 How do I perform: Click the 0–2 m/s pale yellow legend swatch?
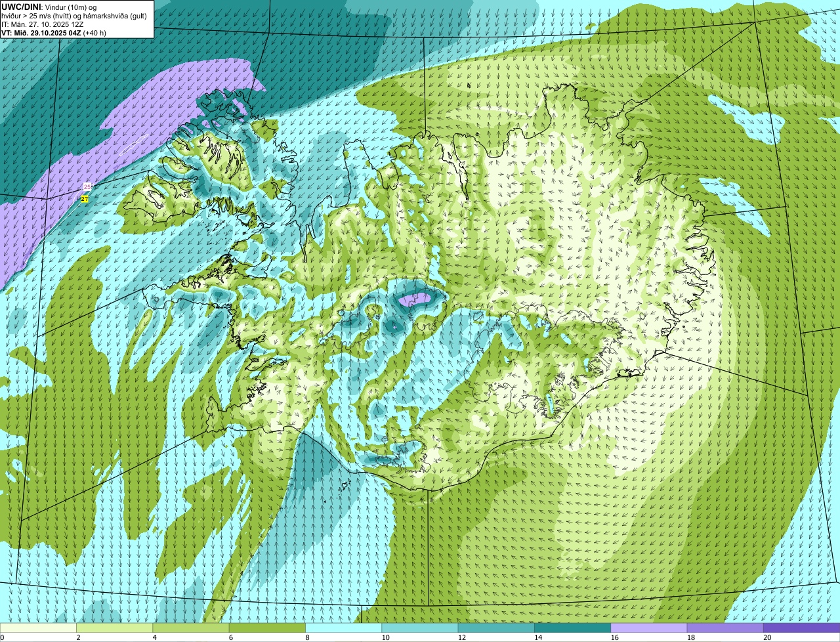point(38,628)
